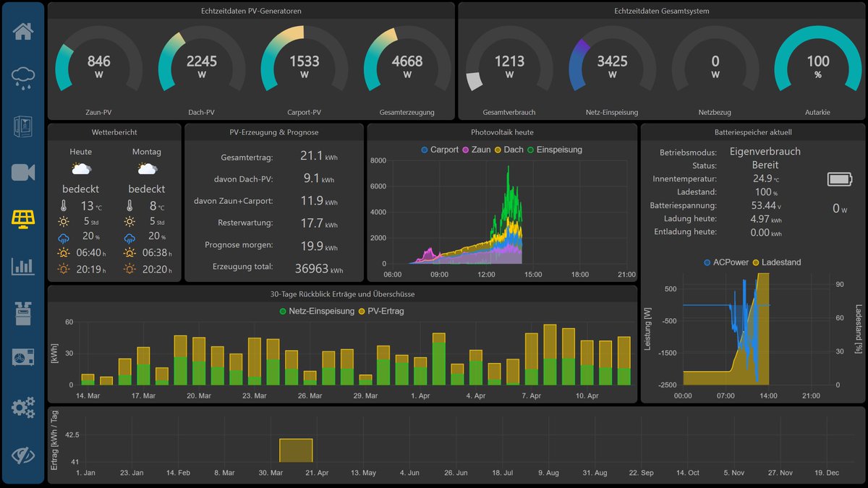This screenshot has height=488, width=868.
Task: Toggle the Zaun series in legend
Action: [x=476, y=150]
